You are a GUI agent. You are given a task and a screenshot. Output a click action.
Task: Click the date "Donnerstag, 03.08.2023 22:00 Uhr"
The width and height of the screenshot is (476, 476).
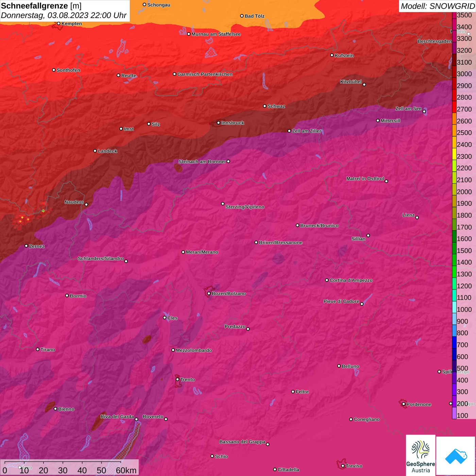click(x=64, y=15)
